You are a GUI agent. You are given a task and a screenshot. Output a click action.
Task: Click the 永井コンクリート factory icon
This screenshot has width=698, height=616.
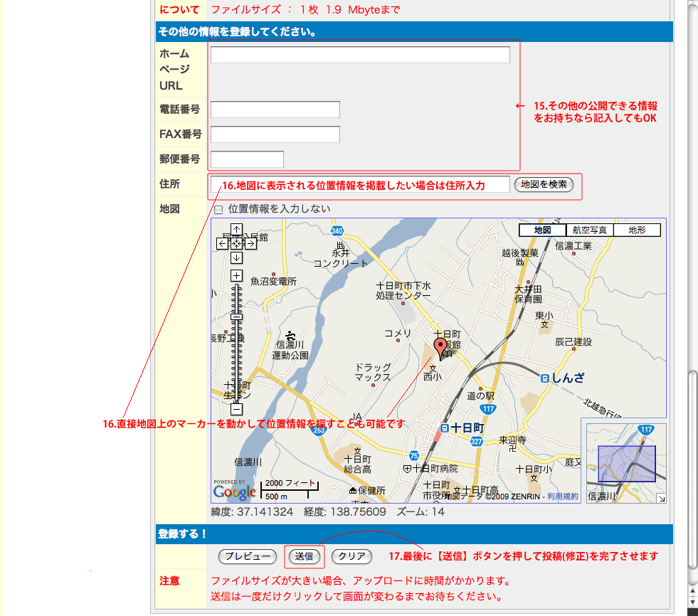point(341,245)
